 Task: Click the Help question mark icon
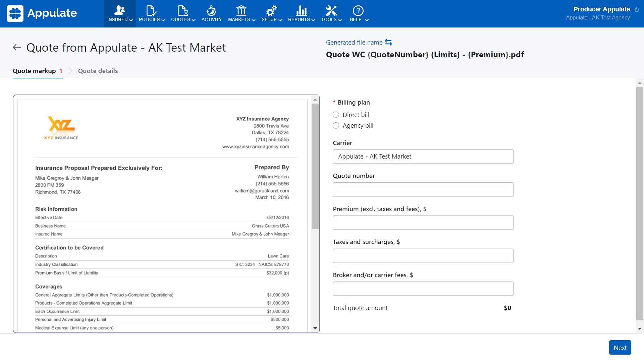pyautogui.click(x=358, y=10)
